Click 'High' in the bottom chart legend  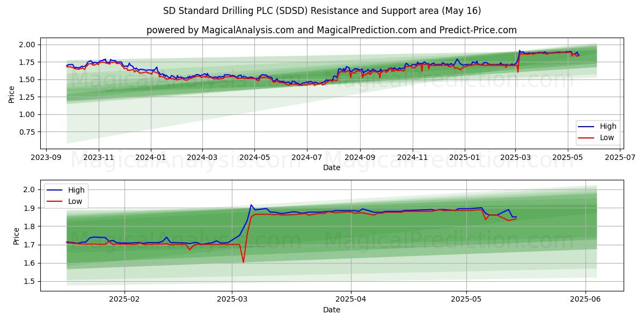(x=77, y=190)
